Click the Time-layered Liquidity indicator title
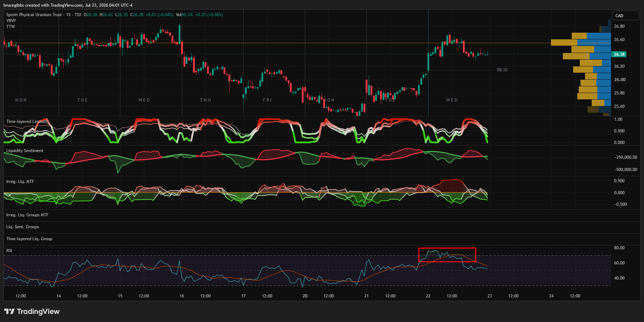The image size is (644, 322). point(27,121)
